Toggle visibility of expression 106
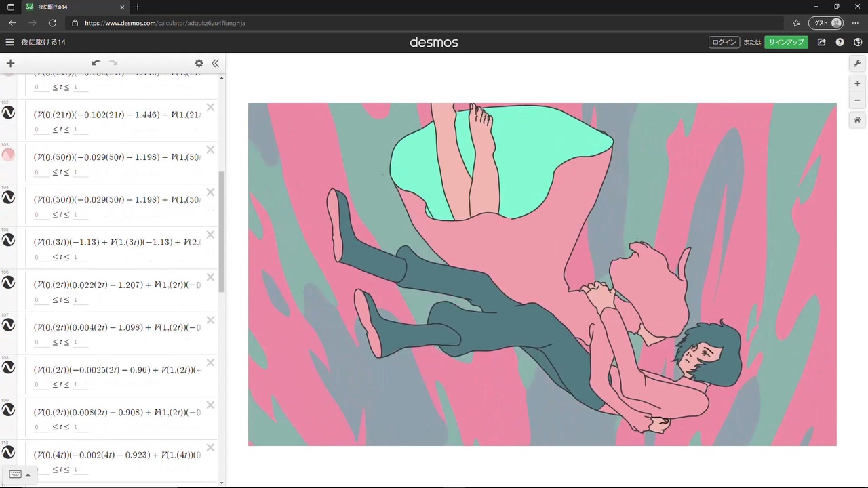Screen dimensions: 868x488 pos(8,283)
